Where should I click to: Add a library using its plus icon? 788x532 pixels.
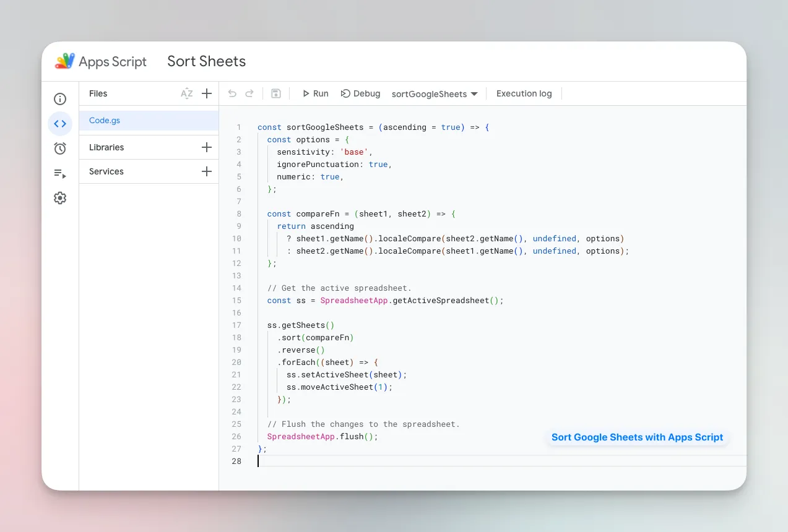click(x=206, y=147)
